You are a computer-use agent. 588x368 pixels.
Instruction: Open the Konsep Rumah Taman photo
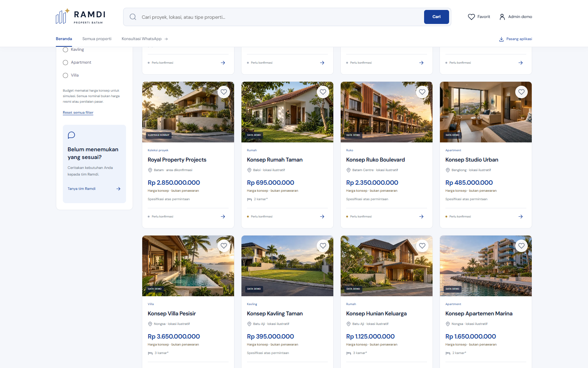[287, 112]
